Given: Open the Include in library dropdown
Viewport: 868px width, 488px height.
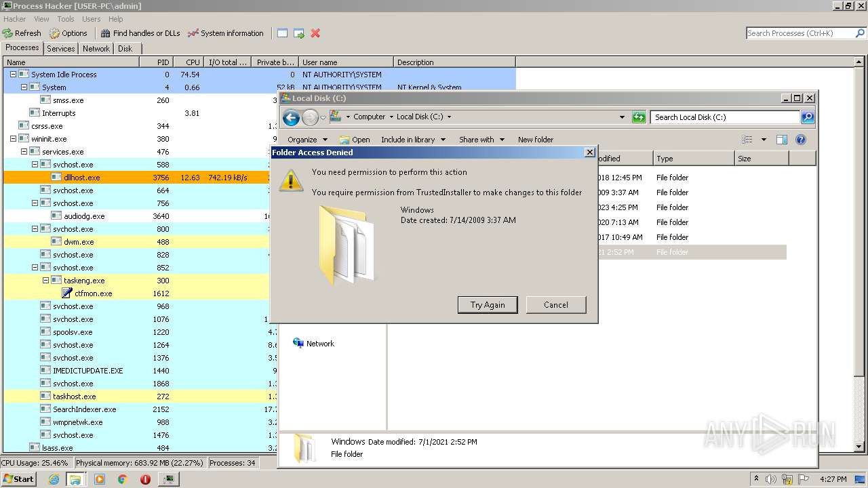Looking at the screenshot, I should pyautogui.click(x=413, y=140).
